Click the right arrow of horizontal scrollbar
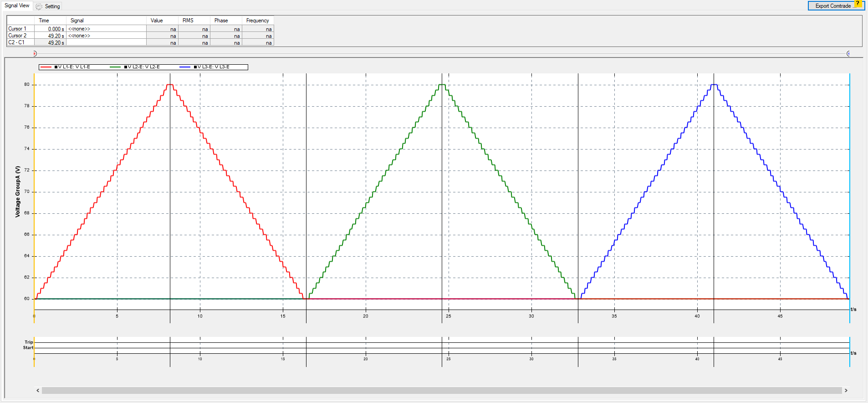Screen dimensions: 868x403 coord(846,390)
